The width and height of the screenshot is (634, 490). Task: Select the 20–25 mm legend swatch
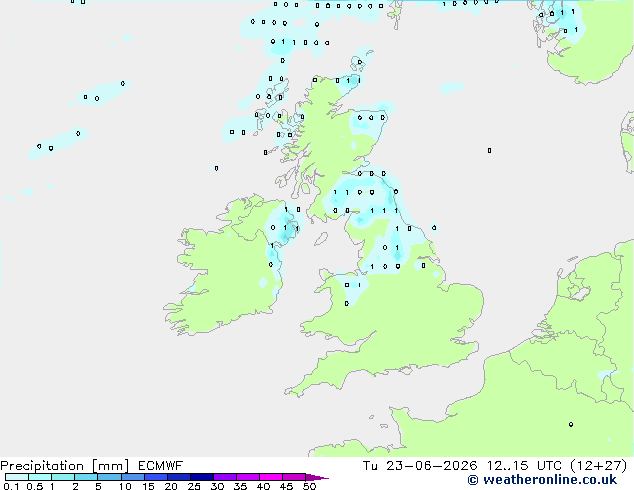tap(179, 477)
